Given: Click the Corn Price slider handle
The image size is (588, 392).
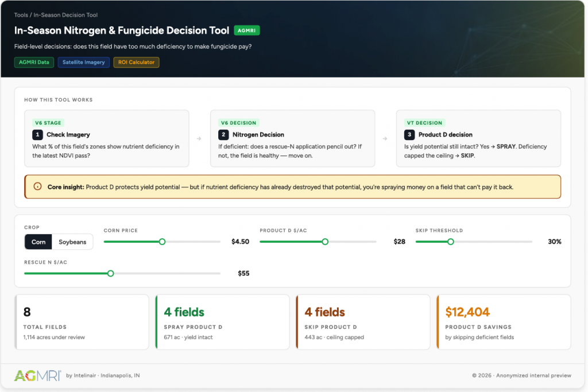Looking at the screenshot, I should pos(162,242).
